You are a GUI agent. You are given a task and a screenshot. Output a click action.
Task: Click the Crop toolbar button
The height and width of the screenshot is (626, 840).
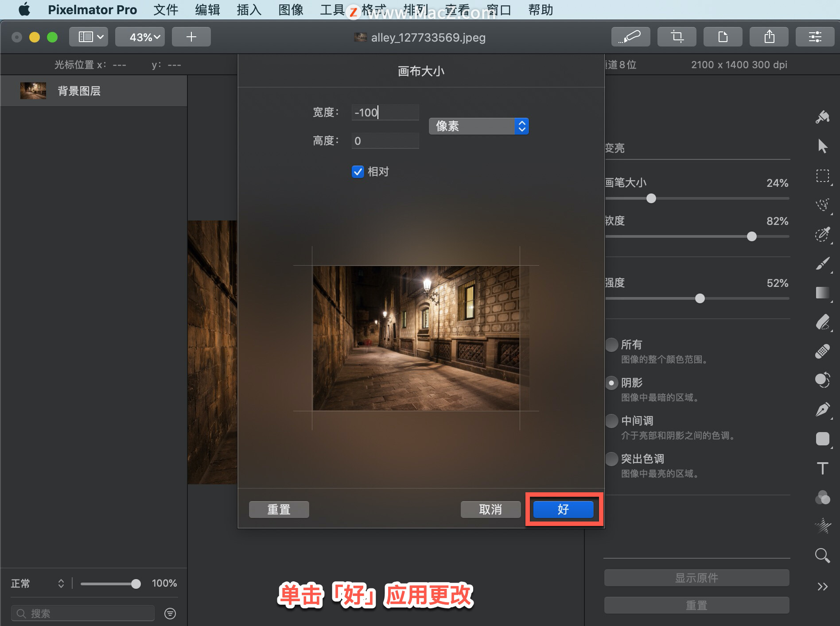click(x=677, y=37)
